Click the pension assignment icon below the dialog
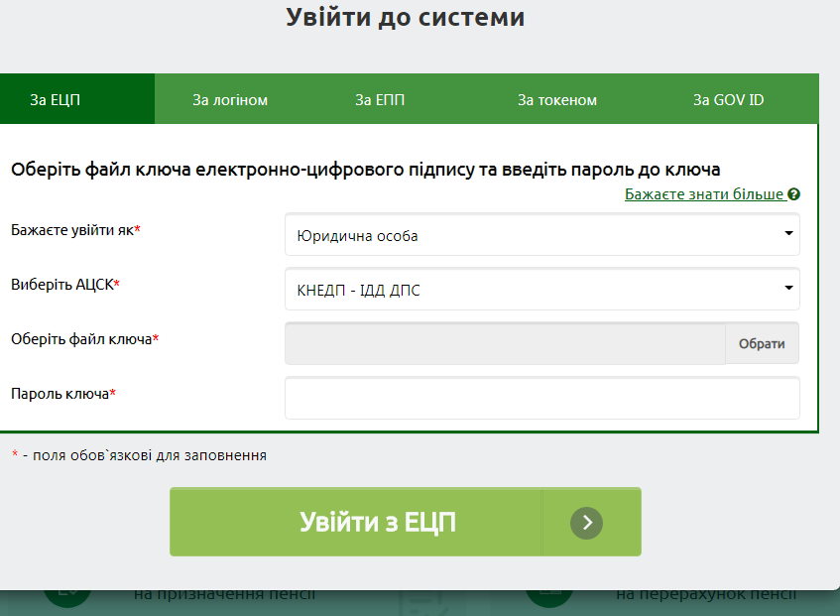This screenshot has height=616, width=840. [66, 597]
